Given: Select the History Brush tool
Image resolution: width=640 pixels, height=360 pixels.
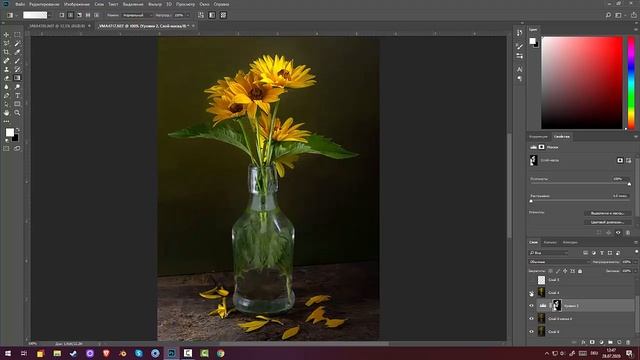Looking at the screenshot, I should point(17,69).
